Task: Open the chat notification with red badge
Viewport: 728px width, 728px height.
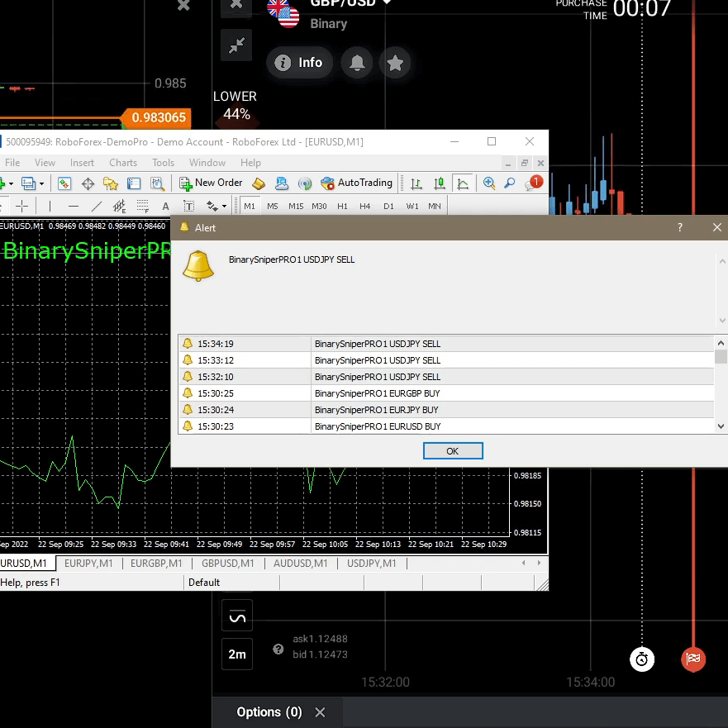Action: tap(534, 183)
